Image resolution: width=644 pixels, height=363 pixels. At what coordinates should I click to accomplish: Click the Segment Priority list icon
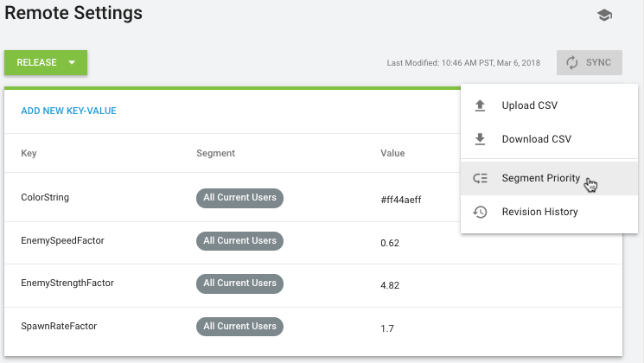pyautogui.click(x=481, y=178)
